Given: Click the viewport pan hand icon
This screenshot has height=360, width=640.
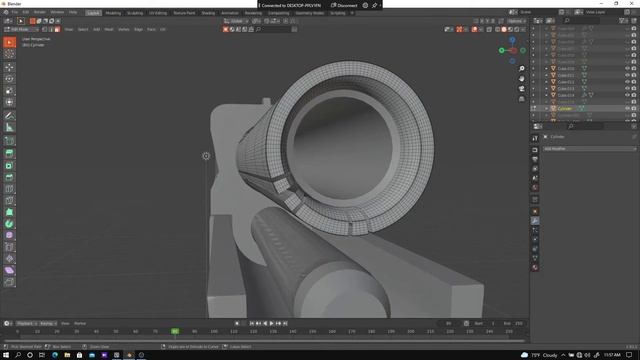Looking at the screenshot, I should coord(522,78).
